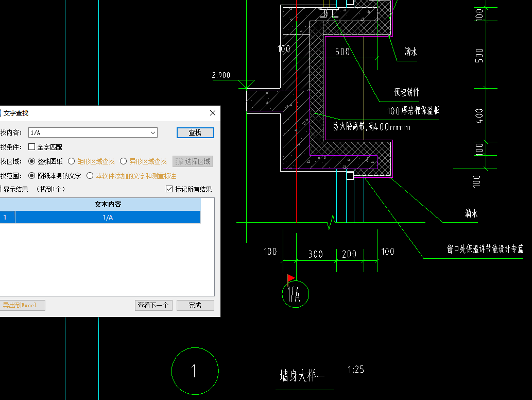Click the 墙身大样一 drawing title
The height and width of the screenshot is (400, 532).
(302, 376)
